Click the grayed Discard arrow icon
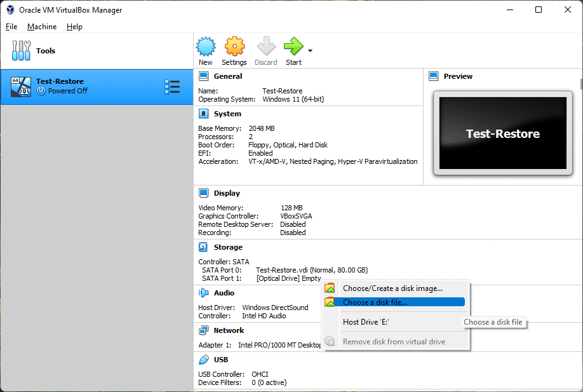Screen dimensions: 583x392 coord(266,46)
